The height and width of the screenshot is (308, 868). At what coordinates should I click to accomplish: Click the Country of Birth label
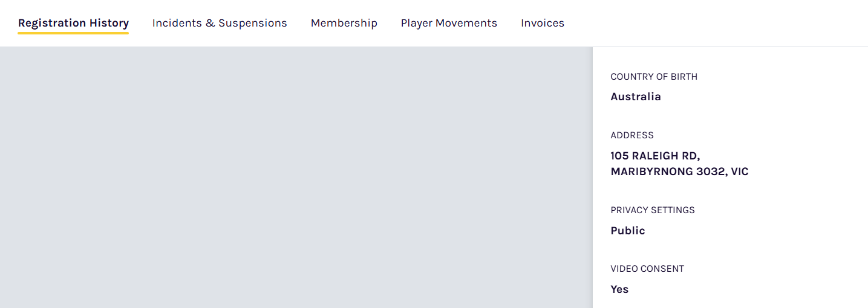[654, 77]
